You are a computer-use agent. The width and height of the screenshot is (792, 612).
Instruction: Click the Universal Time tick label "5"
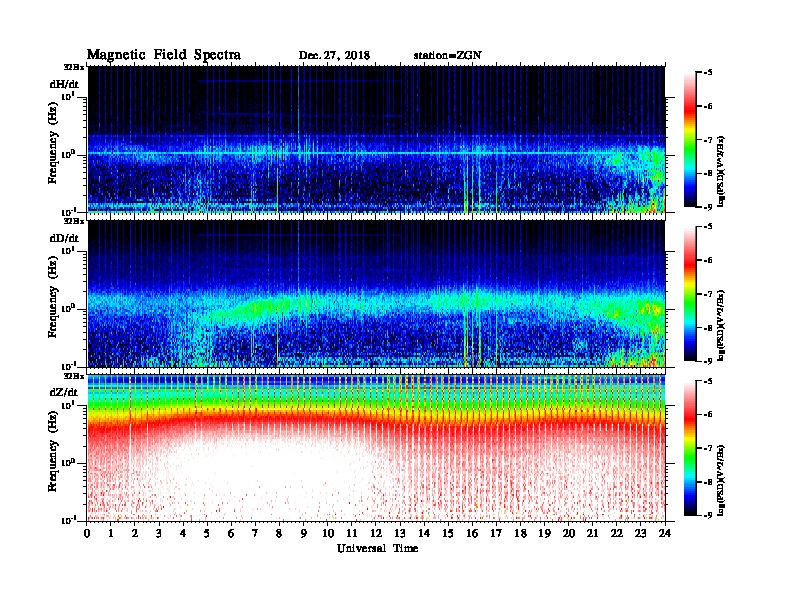pos(208,533)
